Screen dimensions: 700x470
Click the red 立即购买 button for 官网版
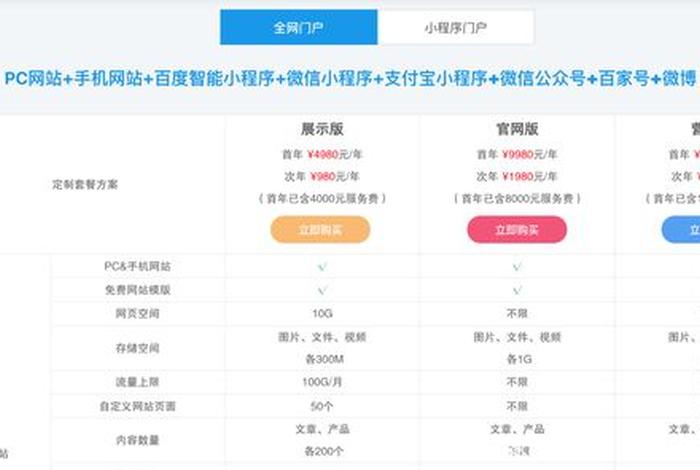click(x=516, y=230)
